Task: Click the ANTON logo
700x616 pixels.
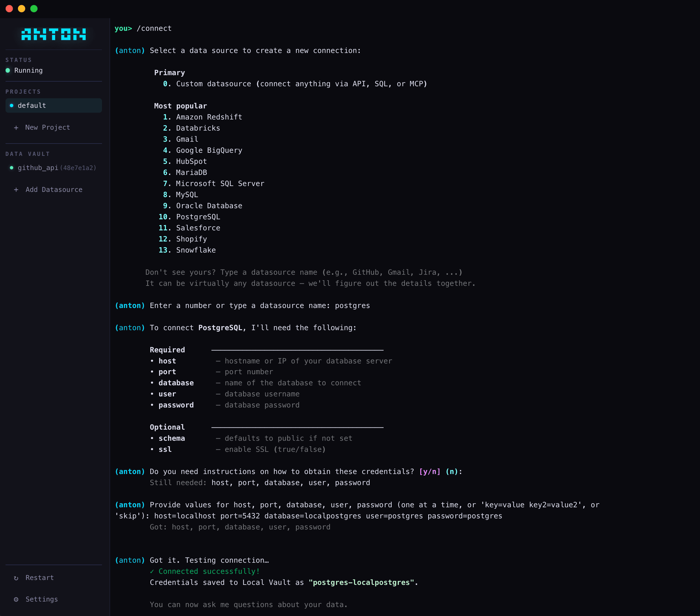Action: pyautogui.click(x=53, y=34)
